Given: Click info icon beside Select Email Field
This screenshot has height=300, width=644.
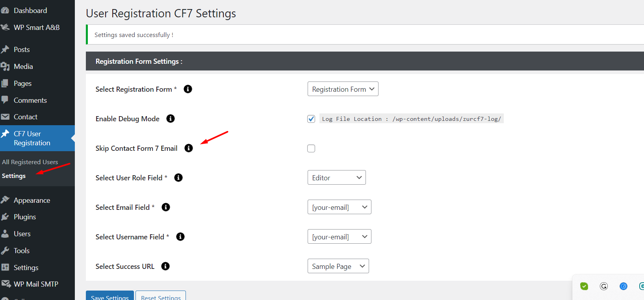Looking at the screenshot, I should click(x=166, y=207).
